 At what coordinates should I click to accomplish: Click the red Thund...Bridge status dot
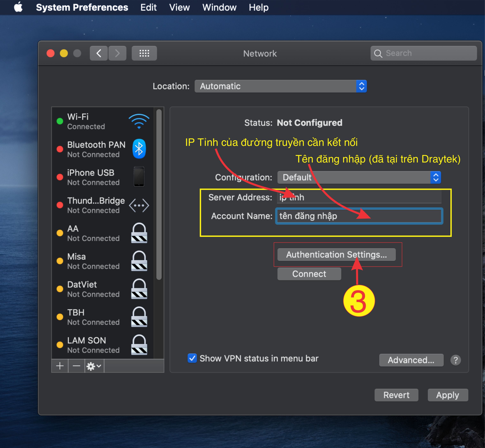[60, 205]
